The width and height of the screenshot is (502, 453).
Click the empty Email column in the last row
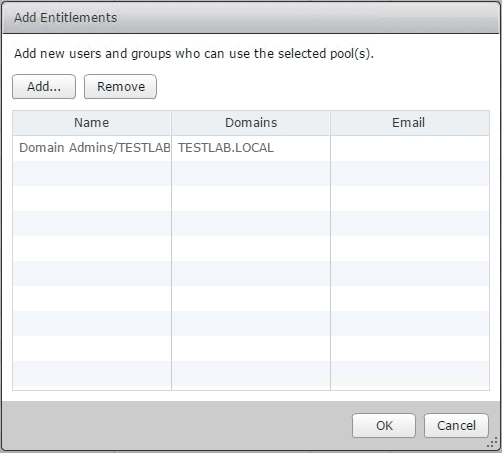click(x=410, y=373)
